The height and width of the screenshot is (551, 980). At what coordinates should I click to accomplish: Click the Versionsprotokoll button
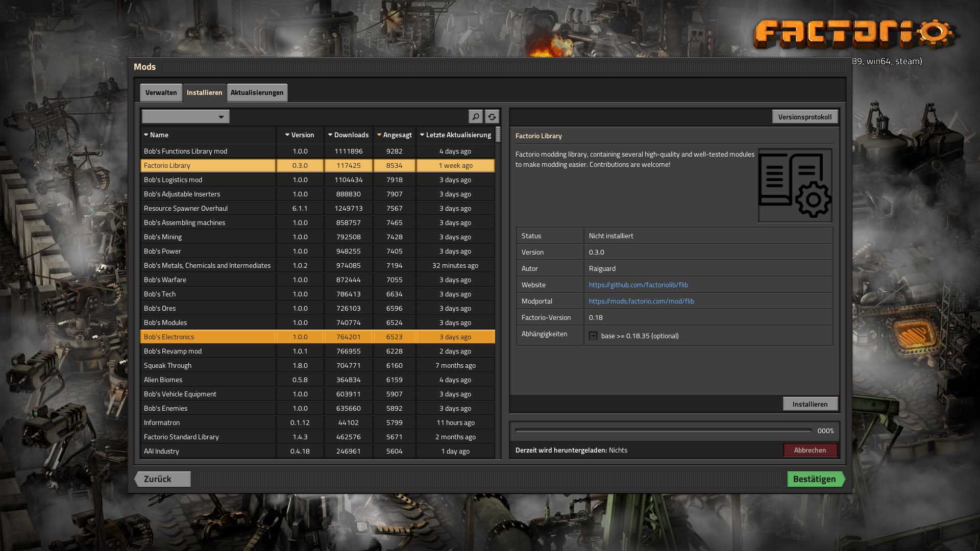[x=804, y=117]
